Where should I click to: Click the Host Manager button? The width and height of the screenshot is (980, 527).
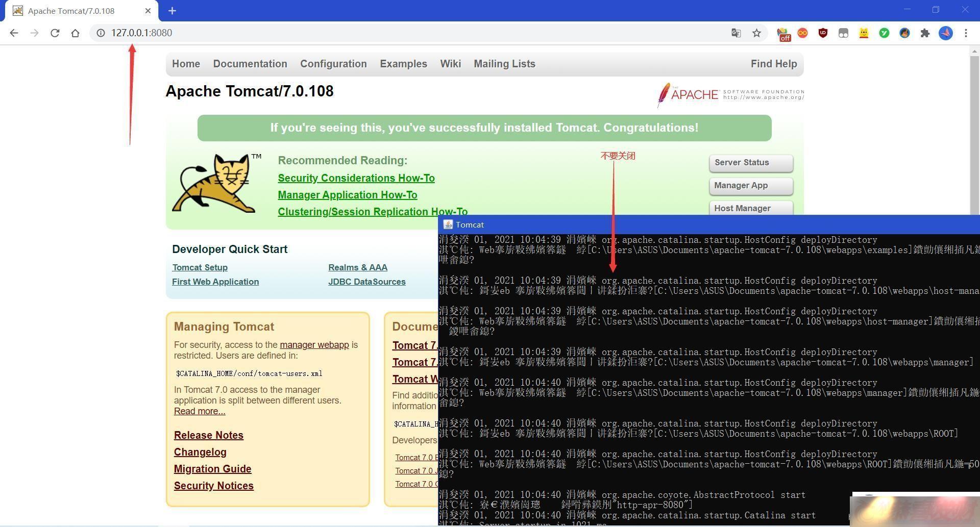click(x=751, y=208)
